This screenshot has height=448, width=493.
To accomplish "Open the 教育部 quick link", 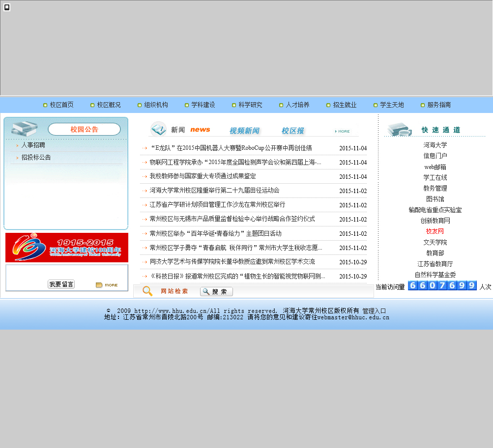I will (435, 253).
